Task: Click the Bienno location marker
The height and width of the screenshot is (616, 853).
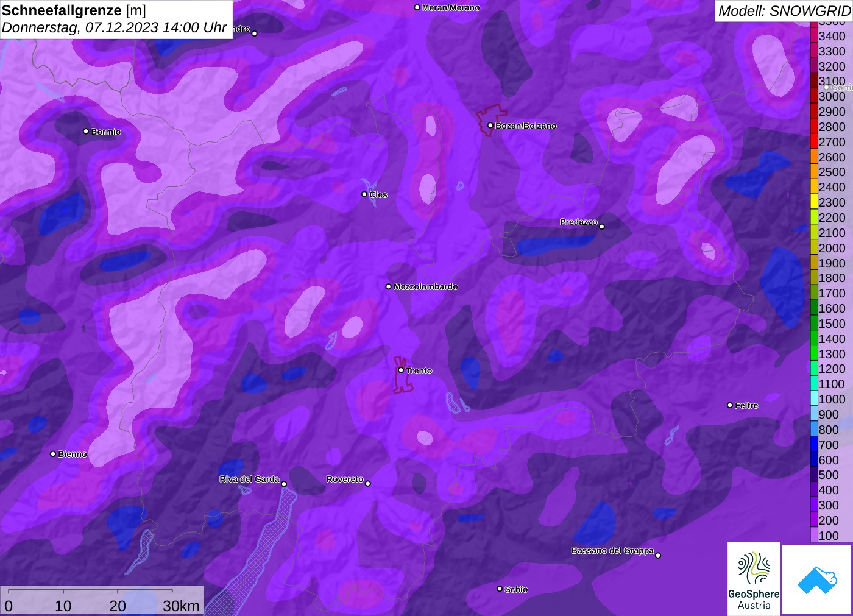Action: [x=53, y=454]
